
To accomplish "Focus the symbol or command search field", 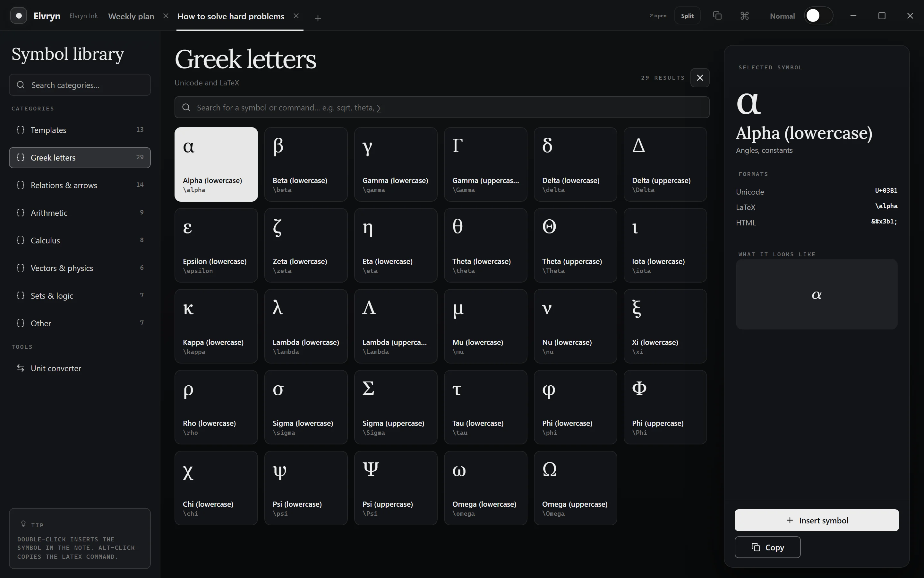I will pyautogui.click(x=442, y=108).
